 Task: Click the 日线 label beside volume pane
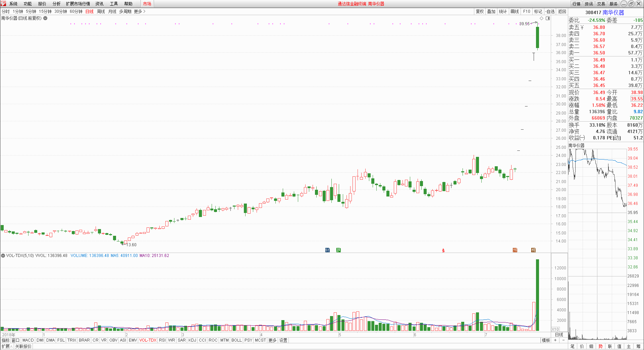[559, 335]
